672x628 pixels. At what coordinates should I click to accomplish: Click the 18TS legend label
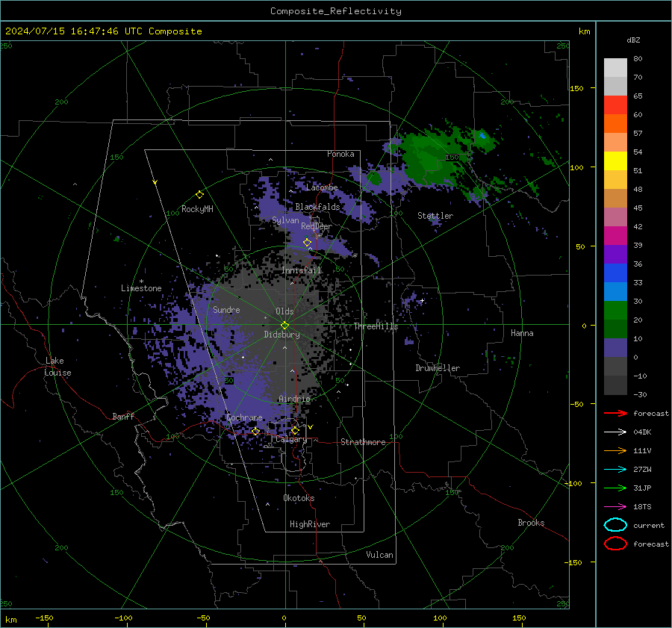click(x=642, y=507)
